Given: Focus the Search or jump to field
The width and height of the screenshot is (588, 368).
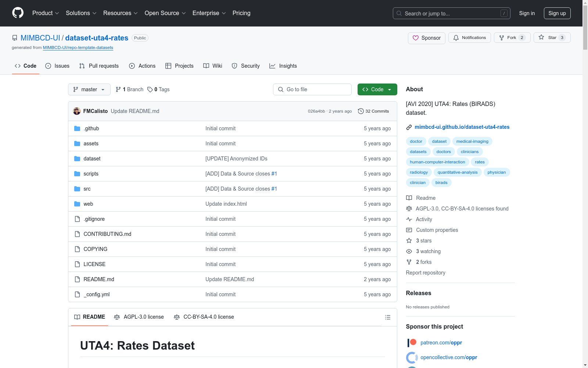Looking at the screenshot, I should [x=452, y=13].
